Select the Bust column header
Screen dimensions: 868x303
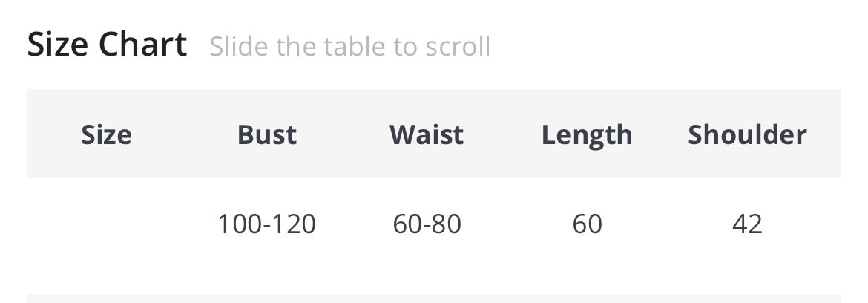pos(267,134)
